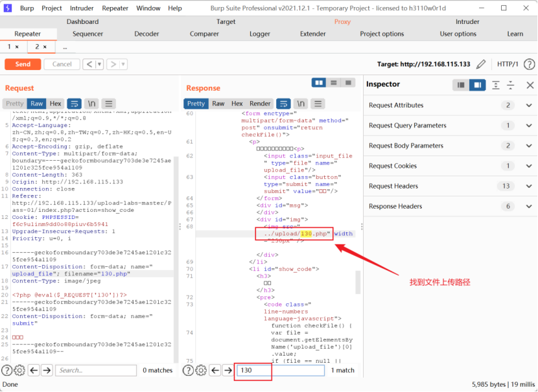The width and height of the screenshot is (538, 392).
Task: Open the Window menu
Action: click(148, 8)
